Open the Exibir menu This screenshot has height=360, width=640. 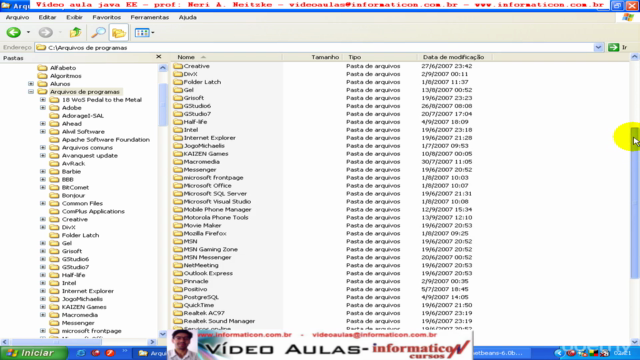(x=74, y=17)
